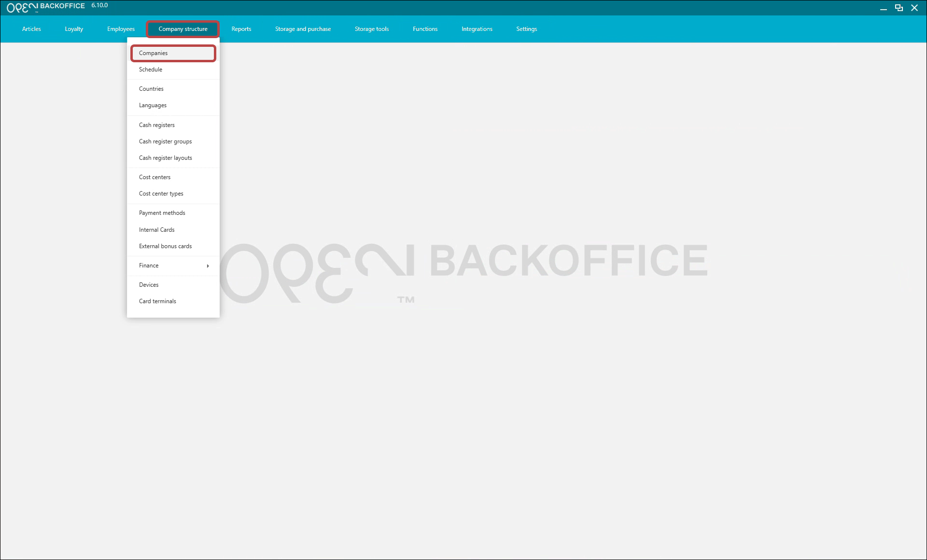This screenshot has width=927, height=560.
Task: Open the Integrations menu
Action: click(x=477, y=29)
